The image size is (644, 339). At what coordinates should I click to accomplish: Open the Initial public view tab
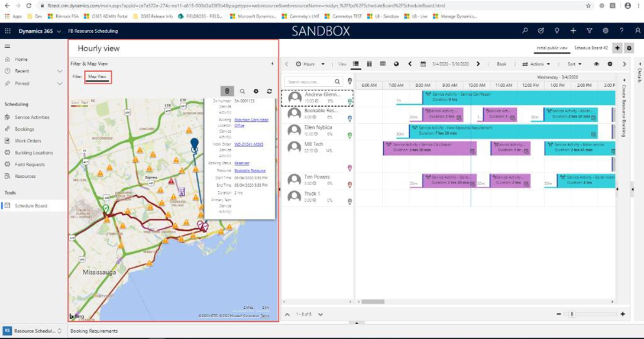(552, 48)
